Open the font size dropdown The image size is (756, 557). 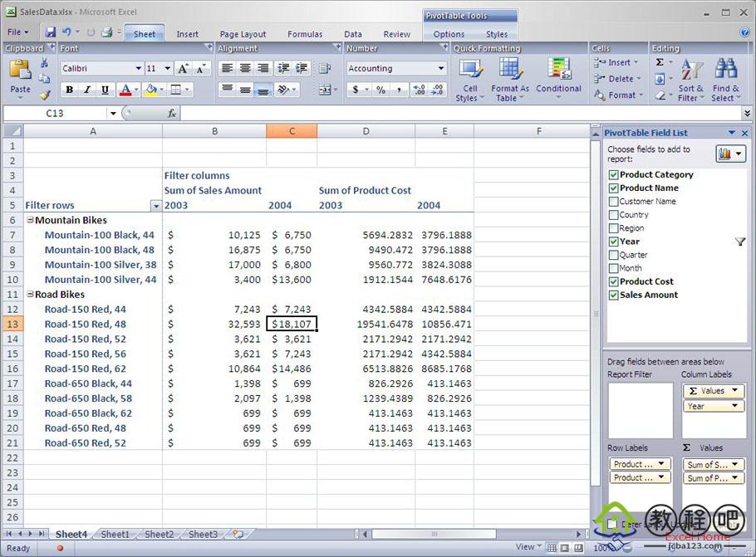pos(167,68)
